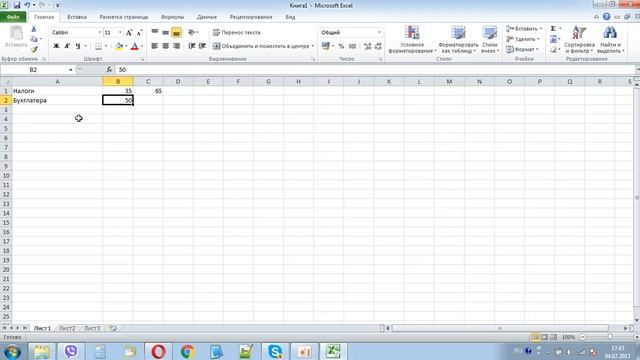Click the insert function fx icon

pyautogui.click(x=109, y=70)
